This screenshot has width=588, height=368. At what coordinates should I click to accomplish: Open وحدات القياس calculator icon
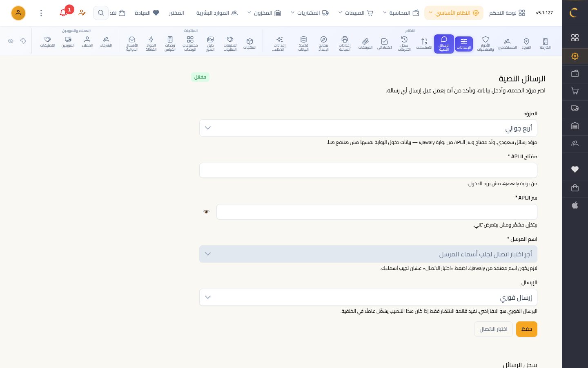[x=170, y=44]
